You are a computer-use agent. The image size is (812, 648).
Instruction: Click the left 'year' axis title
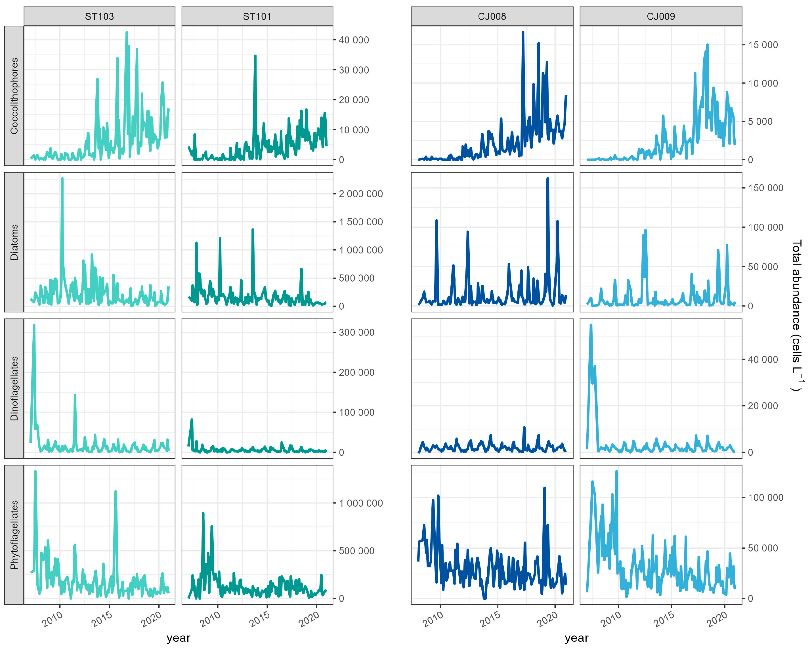(x=179, y=638)
